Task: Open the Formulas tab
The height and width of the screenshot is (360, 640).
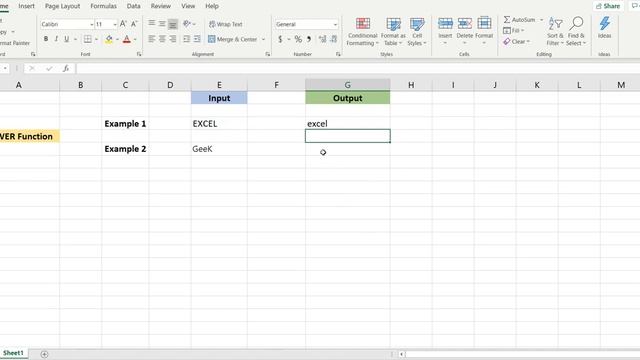Action: (103, 6)
